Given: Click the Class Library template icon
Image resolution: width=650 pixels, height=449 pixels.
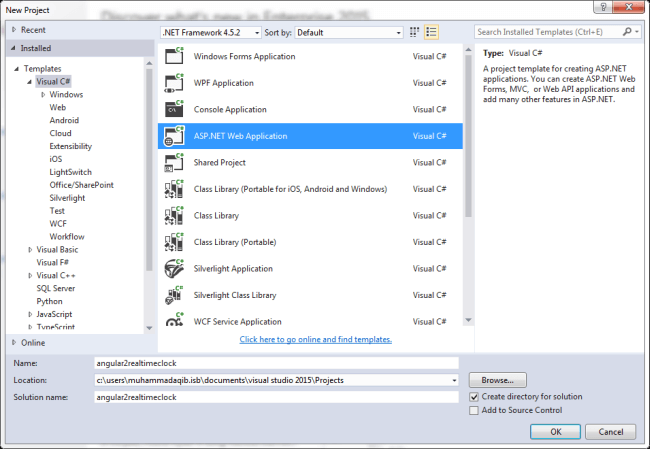Looking at the screenshot, I should click(x=174, y=215).
